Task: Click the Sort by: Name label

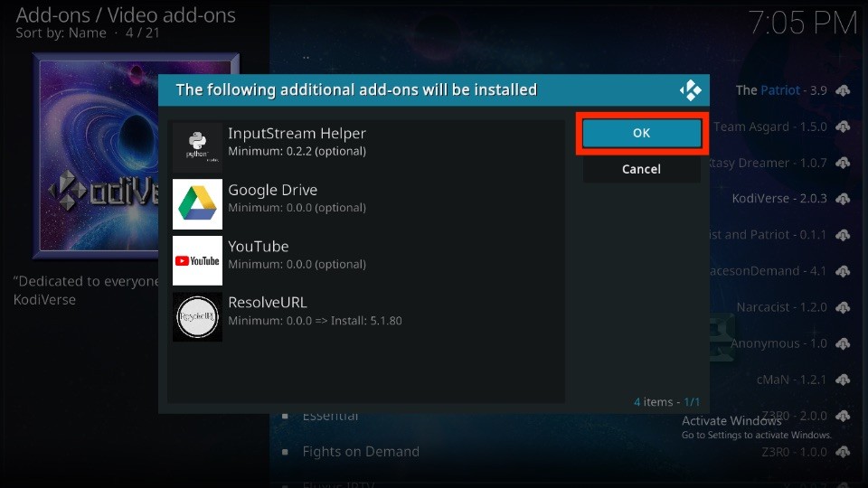Action: (61, 33)
